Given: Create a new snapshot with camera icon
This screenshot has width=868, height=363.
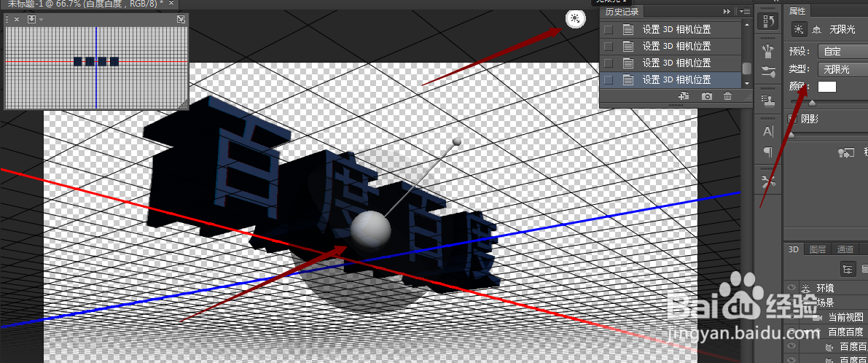Looking at the screenshot, I should click(707, 96).
